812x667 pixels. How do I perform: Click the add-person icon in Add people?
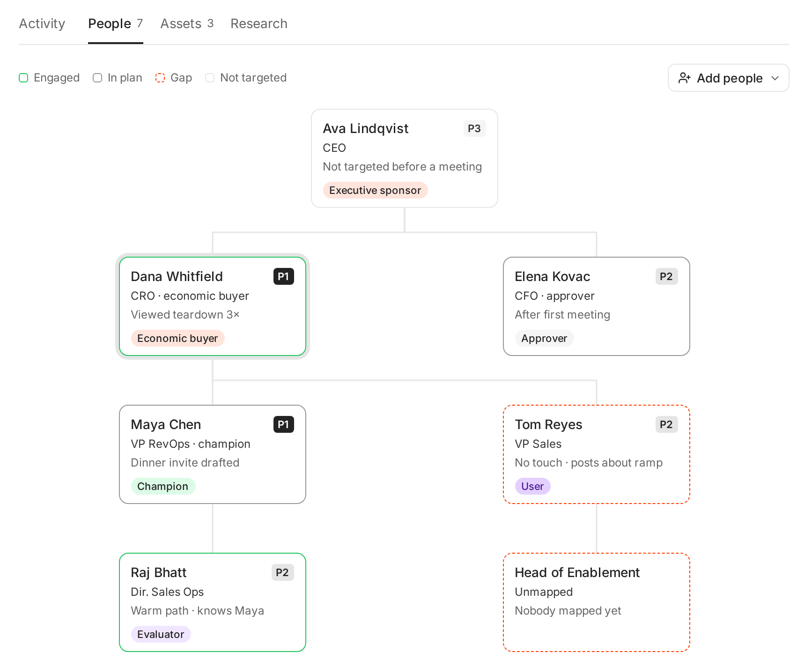point(685,78)
